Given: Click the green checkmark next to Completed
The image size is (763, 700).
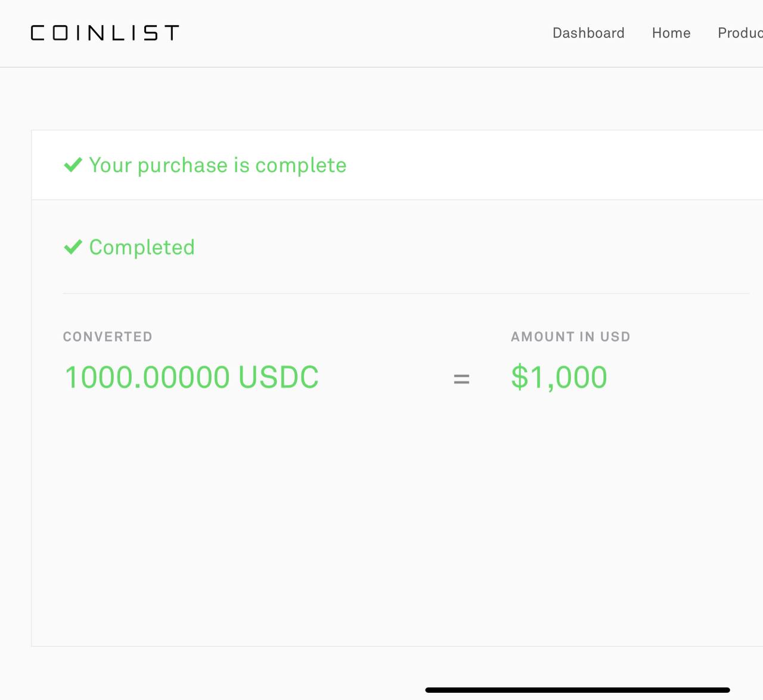Looking at the screenshot, I should pyautogui.click(x=73, y=247).
